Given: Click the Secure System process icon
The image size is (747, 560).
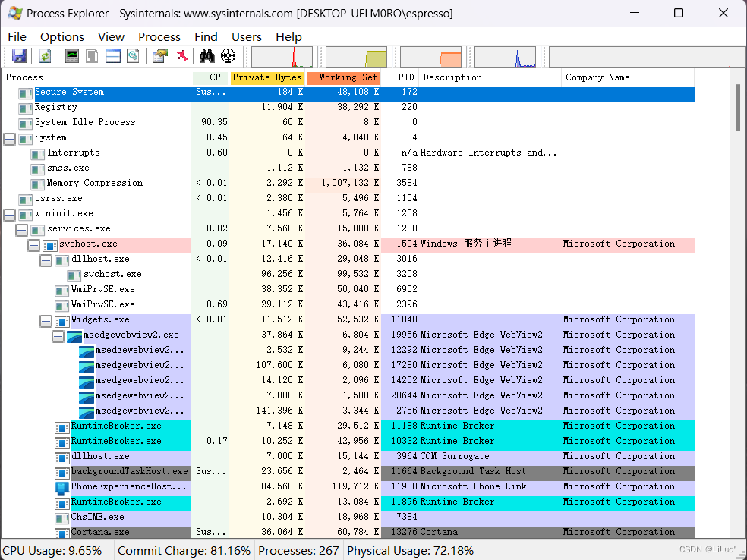Looking at the screenshot, I should tap(25, 93).
